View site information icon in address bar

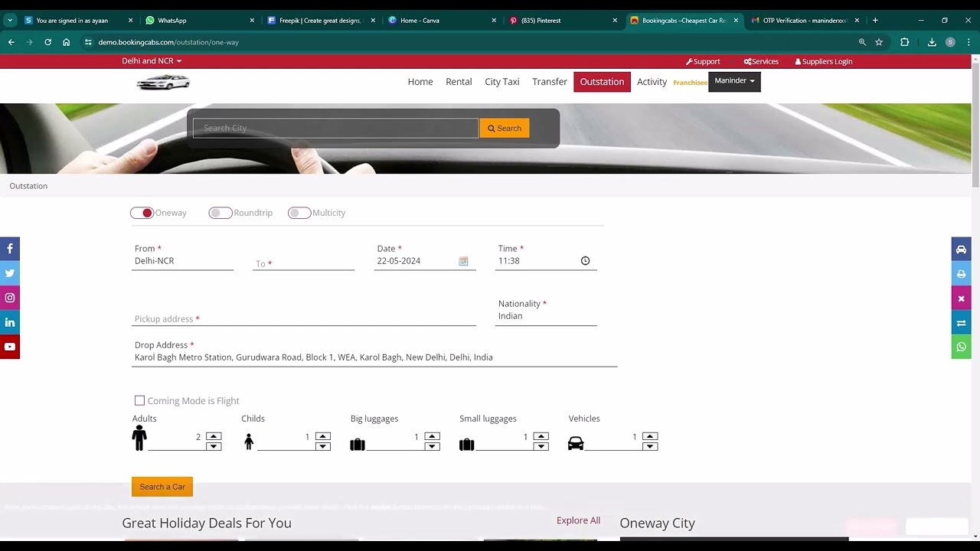tap(88, 42)
